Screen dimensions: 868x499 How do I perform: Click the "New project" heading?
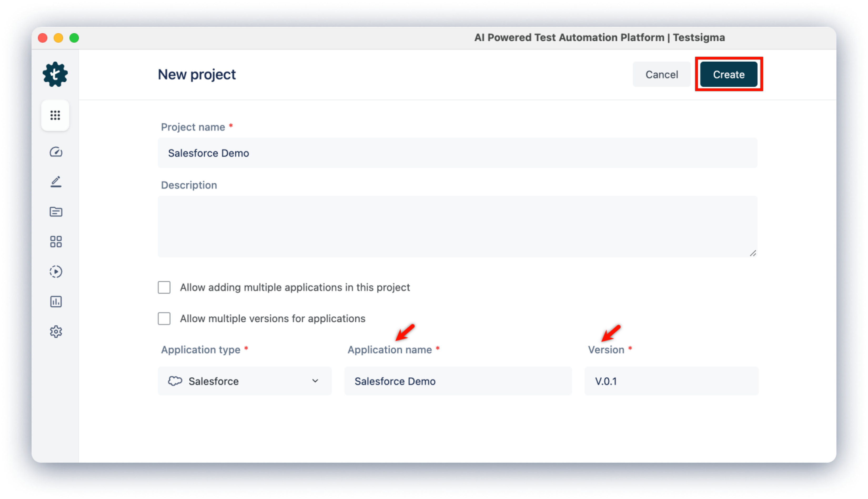(196, 74)
